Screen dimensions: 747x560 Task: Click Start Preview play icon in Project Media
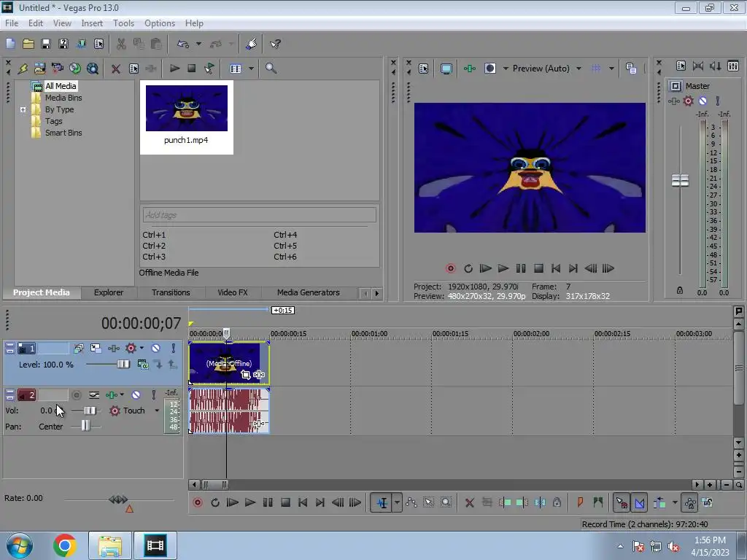pos(175,68)
